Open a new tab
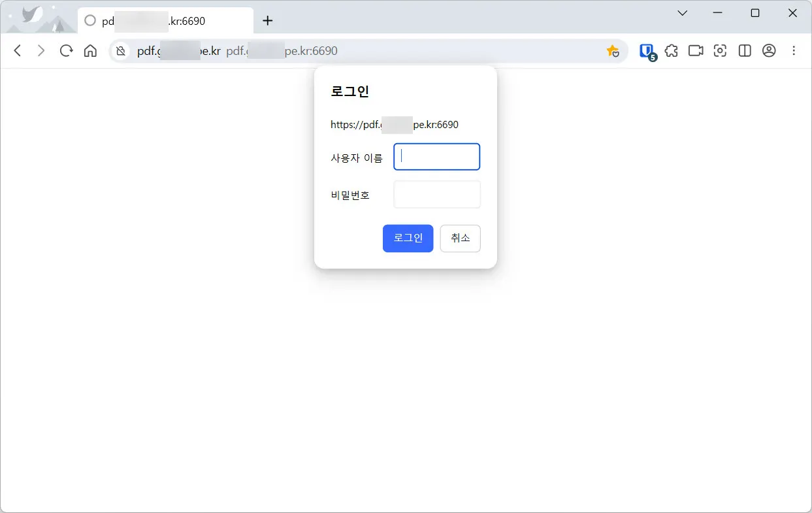The image size is (812, 513). [x=267, y=20]
